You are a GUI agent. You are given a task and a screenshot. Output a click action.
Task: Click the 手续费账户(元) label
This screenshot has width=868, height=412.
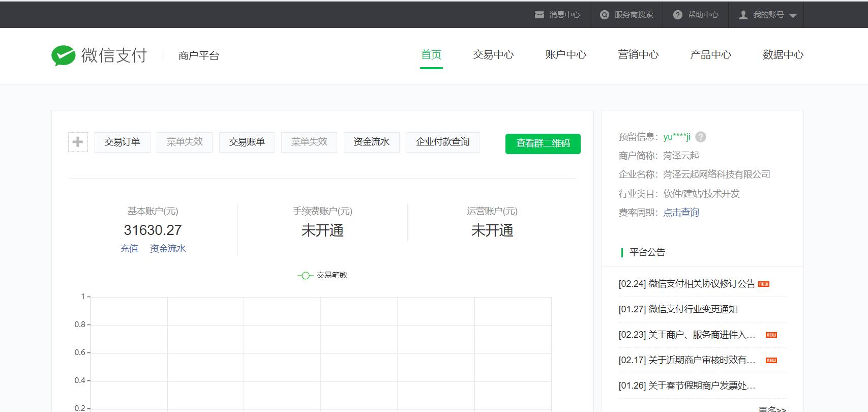(322, 211)
